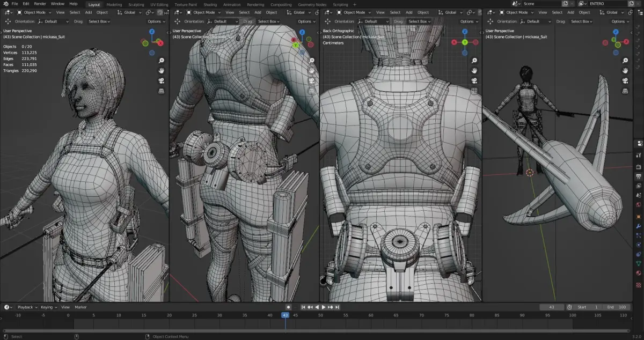Click the zoom magnifier icon in the leftmost viewport
The image size is (644, 340).
point(161,61)
